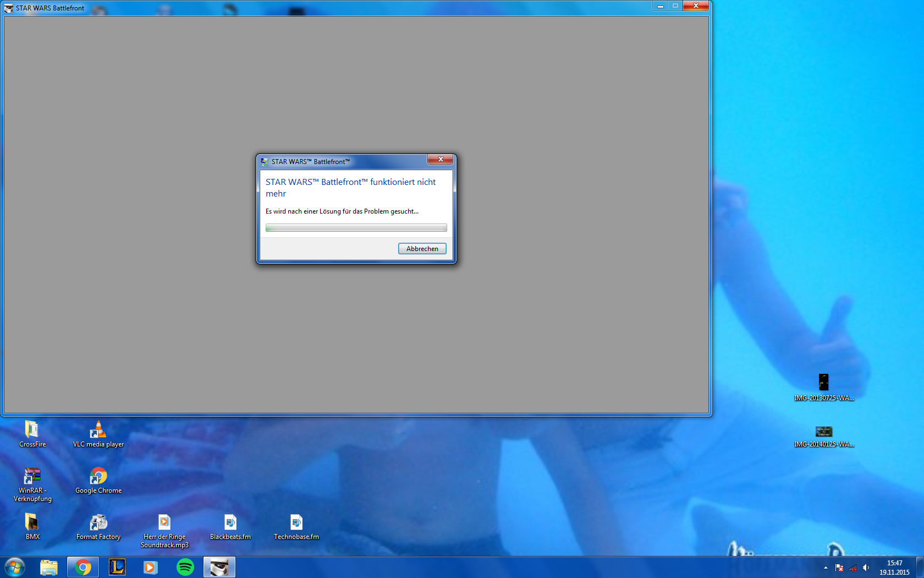Image resolution: width=924 pixels, height=578 pixels.
Task: Open the Action Center flag icon
Action: point(839,568)
